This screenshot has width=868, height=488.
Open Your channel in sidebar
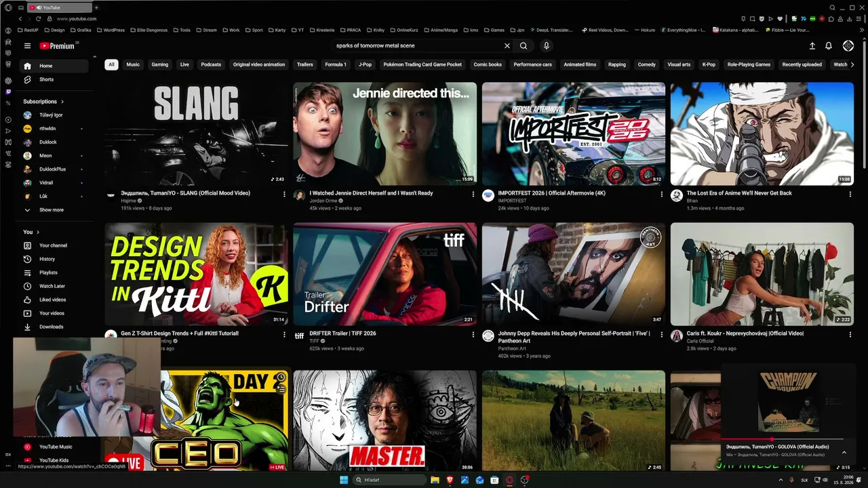(x=54, y=245)
